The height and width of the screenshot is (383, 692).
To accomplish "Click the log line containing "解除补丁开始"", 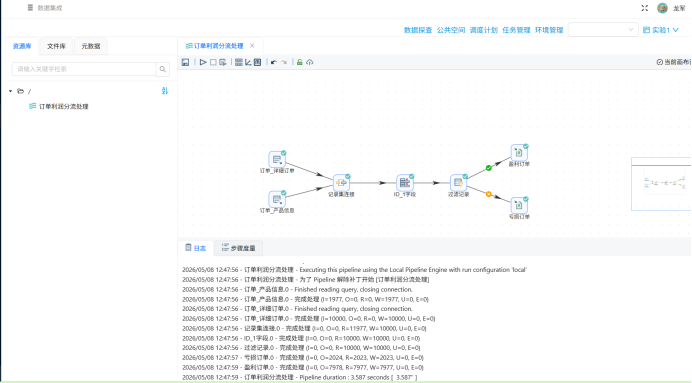I will click(x=305, y=280).
